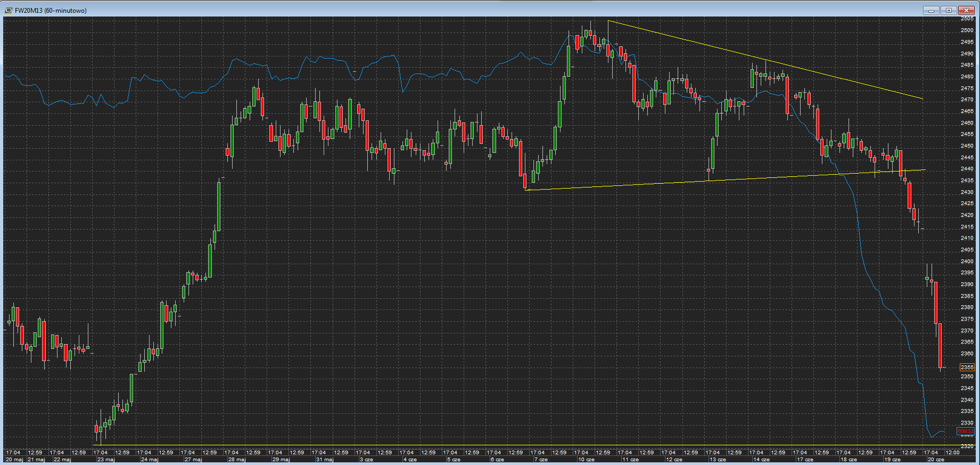Select the 10 cze date label
The image size is (980, 465).
coord(586,459)
